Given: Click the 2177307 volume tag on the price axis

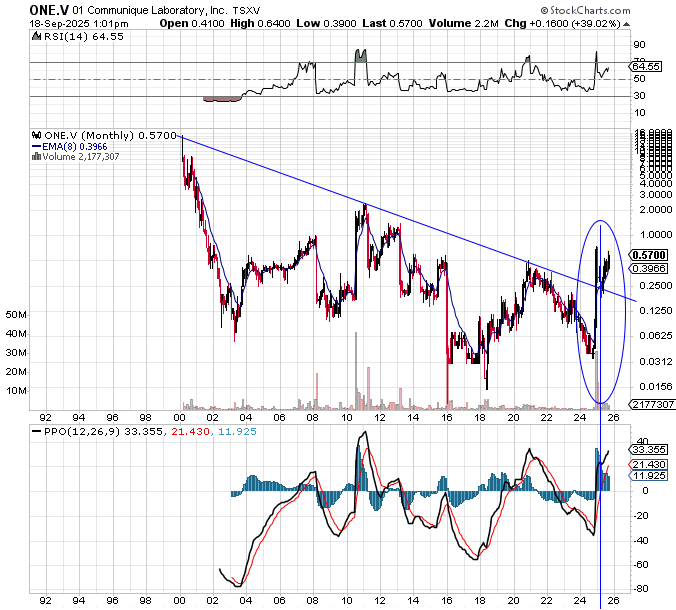Looking at the screenshot, I should (x=652, y=404).
